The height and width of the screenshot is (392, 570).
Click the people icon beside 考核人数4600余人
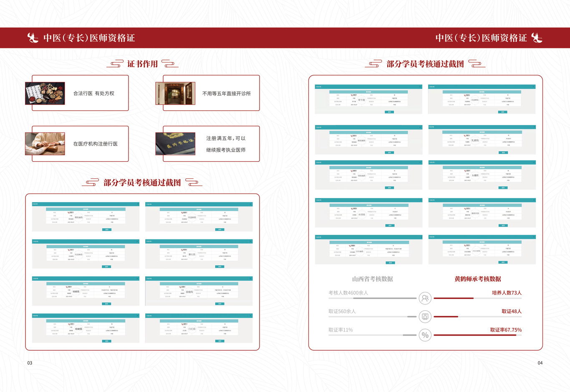425,298
